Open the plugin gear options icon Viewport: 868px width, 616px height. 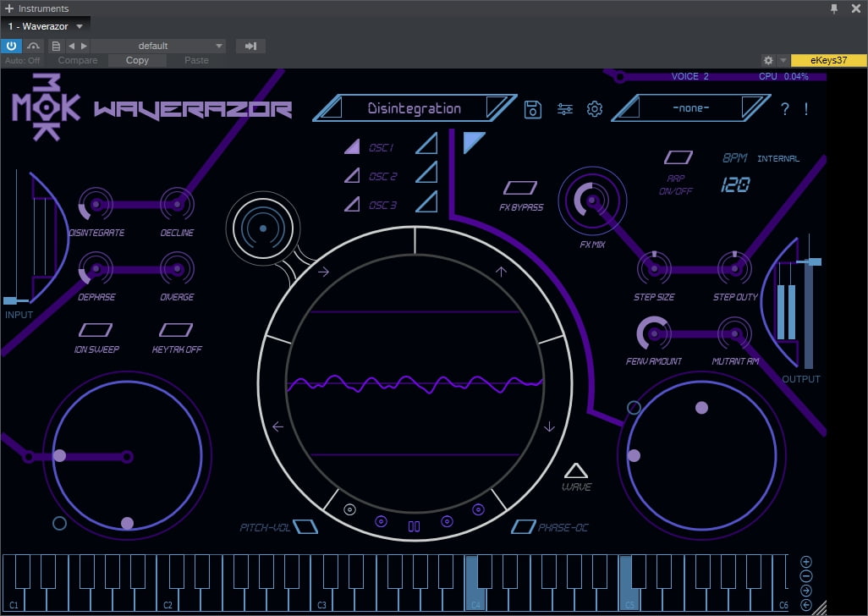(x=768, y=60)
